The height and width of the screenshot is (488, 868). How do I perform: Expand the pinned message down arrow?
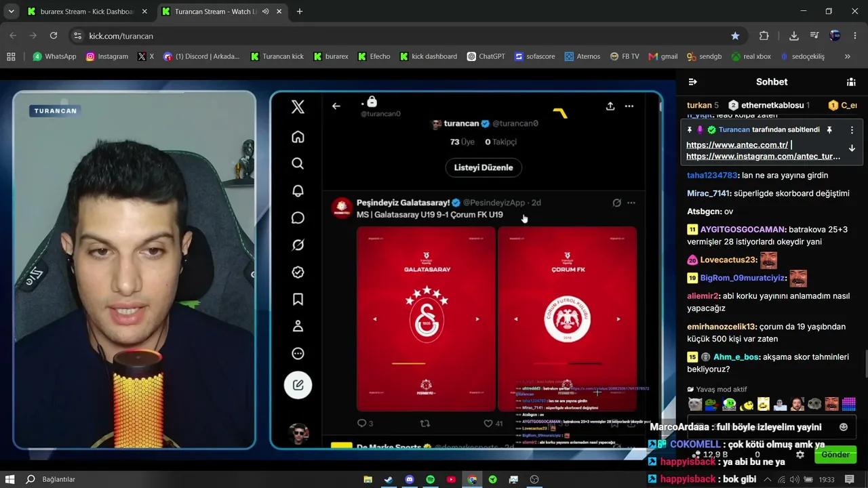pos(852,148)
